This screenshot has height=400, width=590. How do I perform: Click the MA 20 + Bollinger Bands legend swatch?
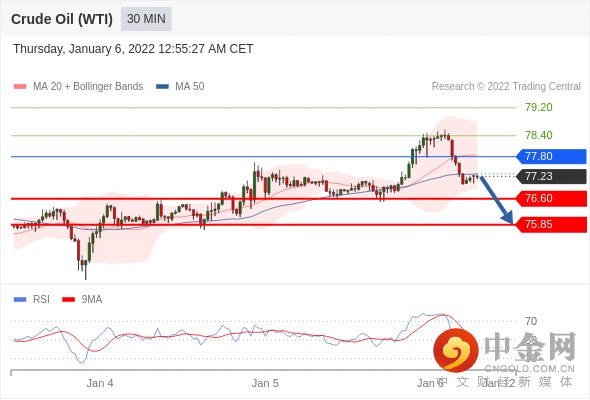20,87
